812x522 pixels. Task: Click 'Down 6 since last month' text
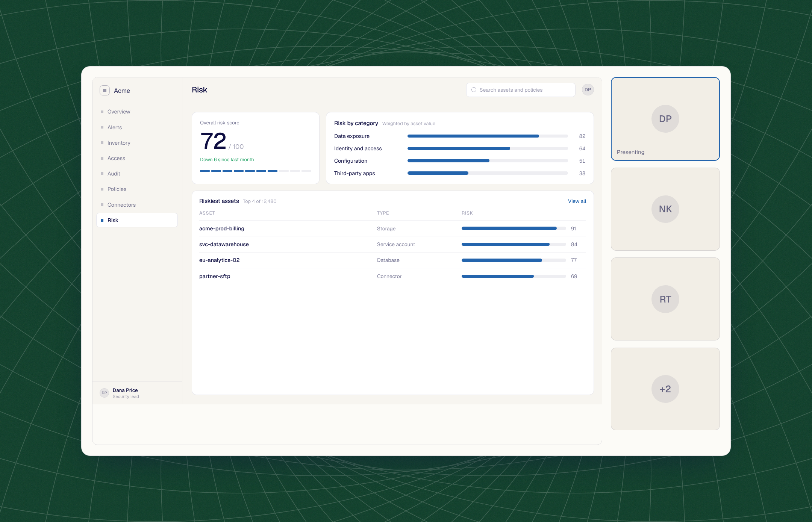pyautogui.click(x=227, y=160)
